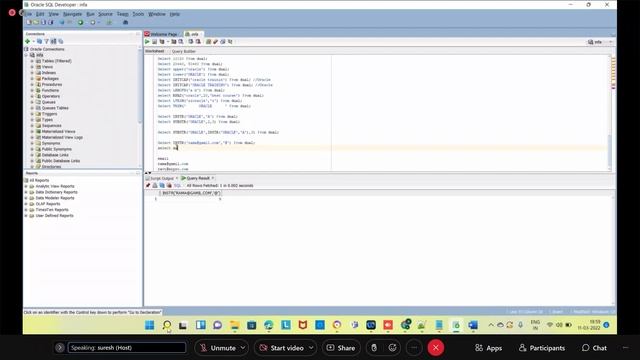Screen dimensions: 640x360
Task: Select the Queues Tables tree item
Action: [55, 108]
